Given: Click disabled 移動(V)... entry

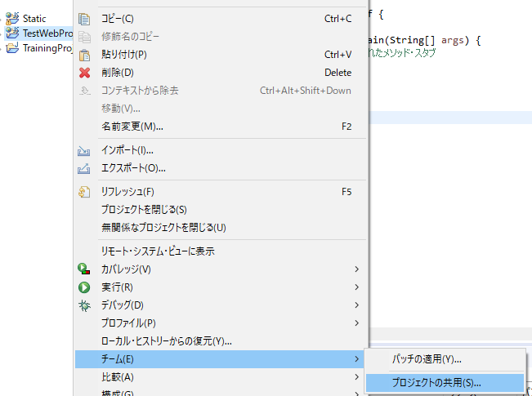Looking at the screenshot, I should (x=221, y=109).
